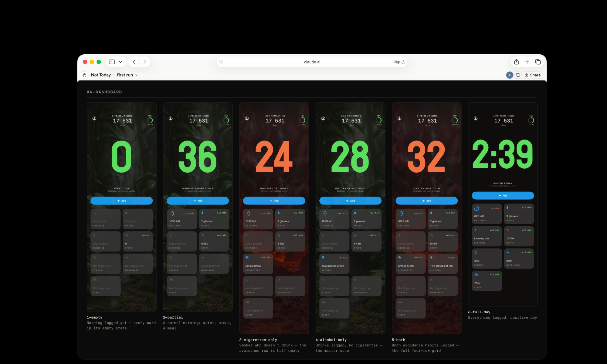Click the 41% lived ring in 3-cigarettes-only mockup
The image size is (607, 364).
302,120
